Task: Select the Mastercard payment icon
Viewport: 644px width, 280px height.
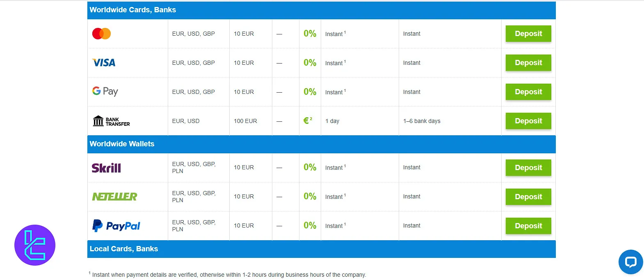Action: point(102,34)
